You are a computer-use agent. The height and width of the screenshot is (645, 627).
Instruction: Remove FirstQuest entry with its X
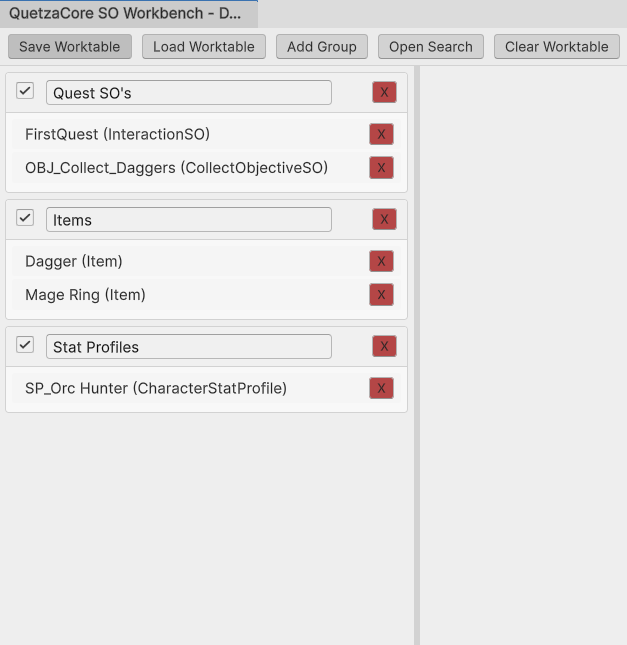point(381,134)
